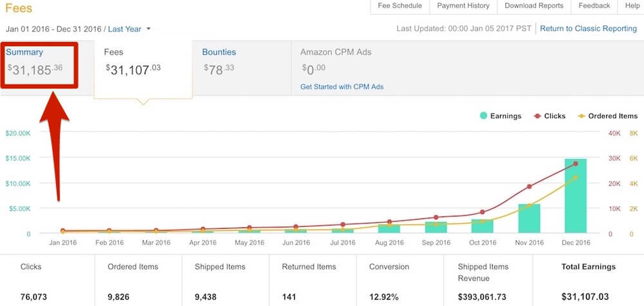
Task: Click the Oct 2016 clicks data point
Action: (x=483, y=212)
